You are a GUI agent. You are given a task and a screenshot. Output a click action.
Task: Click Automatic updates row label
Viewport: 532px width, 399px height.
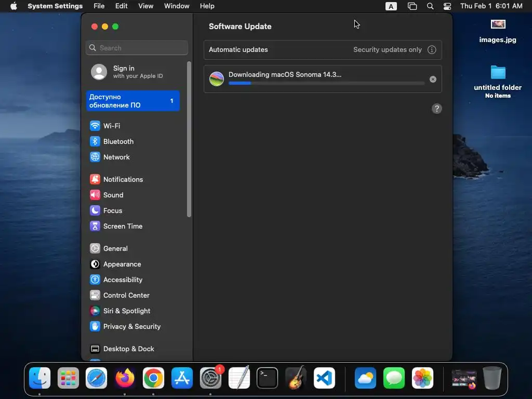pos(238,50)
